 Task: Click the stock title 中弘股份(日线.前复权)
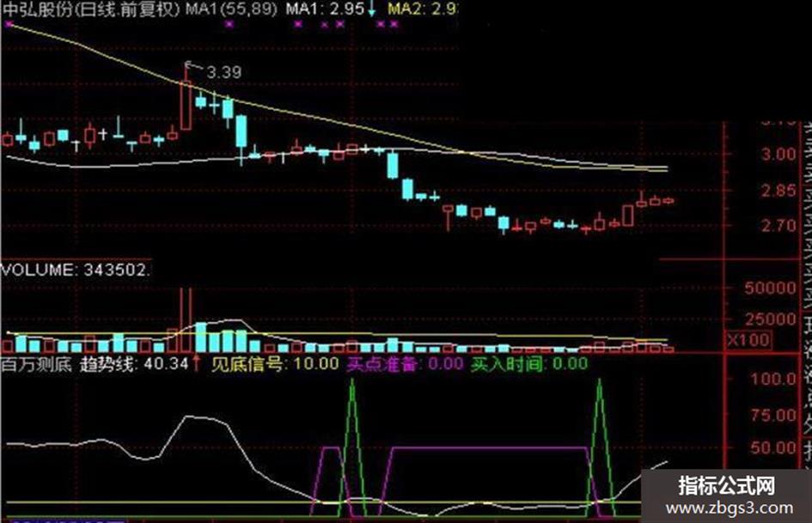[x=91, y=9]
